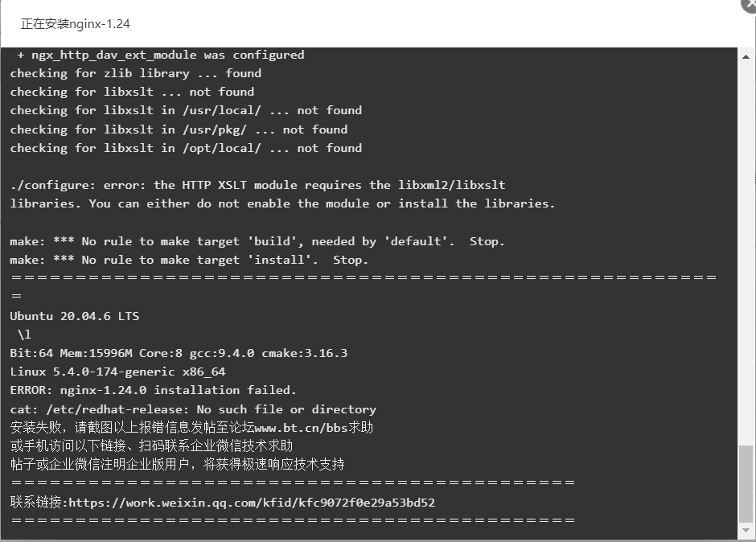Click the 'Ubuntu 20.04.6 LTS' line
Screen dimensions: 756x542
[x=74, y=316]
